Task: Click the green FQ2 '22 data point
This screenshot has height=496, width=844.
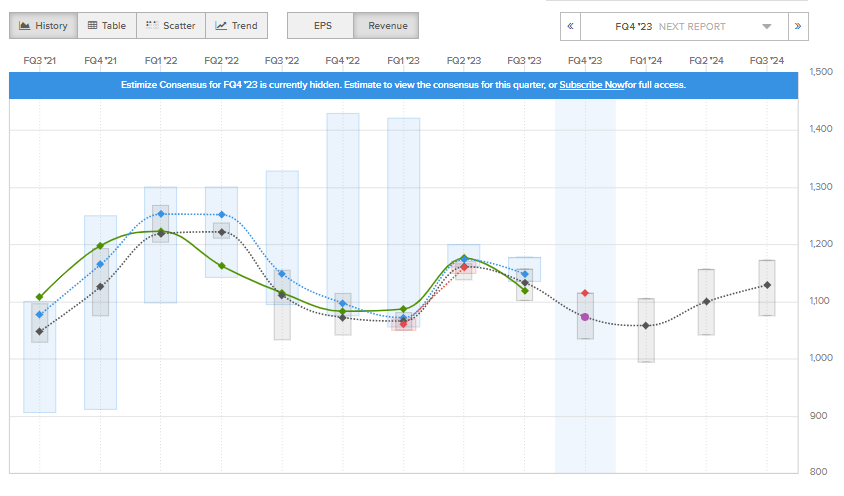Action: click(x=222, y=266)
